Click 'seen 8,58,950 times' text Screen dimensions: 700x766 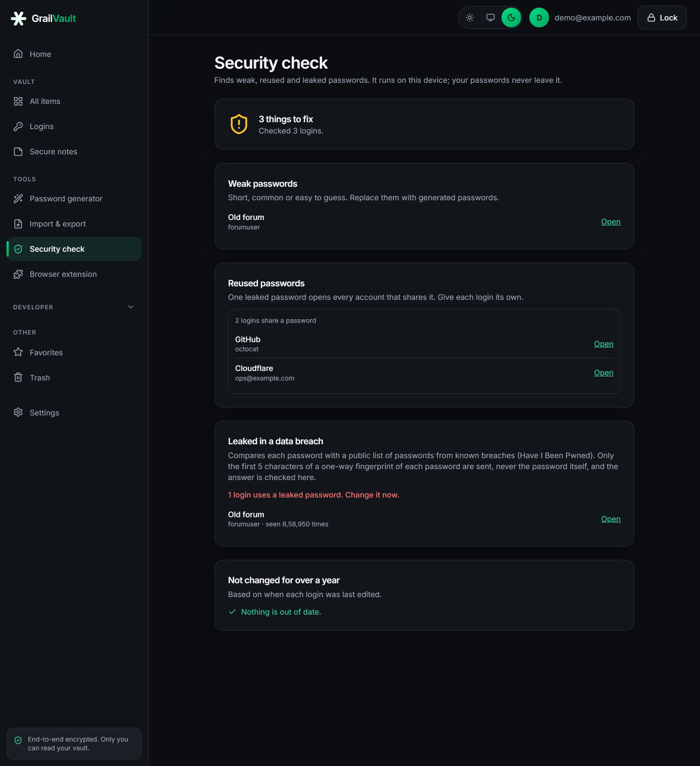(x=297, y=524)
